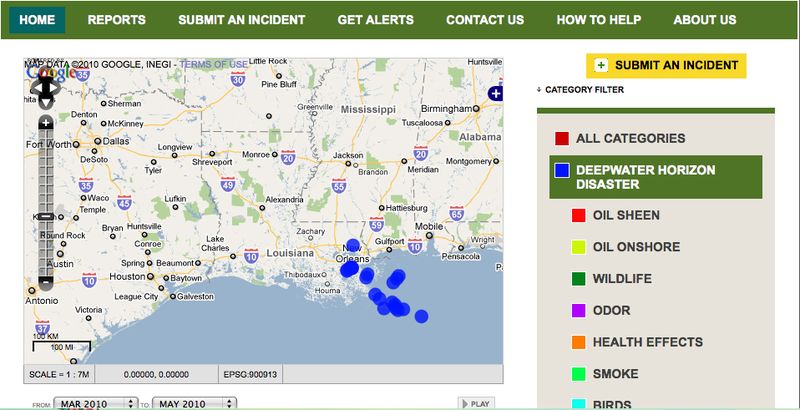Click the yellow SUBMIT AN INCIDENT button

pyautogui.click(x=666, y=66)
